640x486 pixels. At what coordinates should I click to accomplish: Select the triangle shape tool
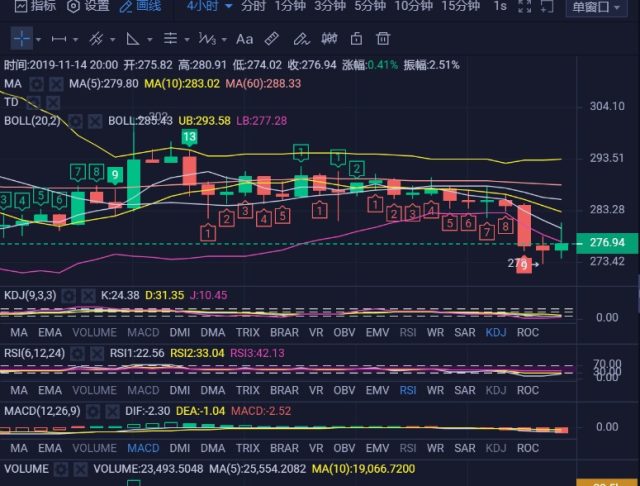(x=133, y=39)
